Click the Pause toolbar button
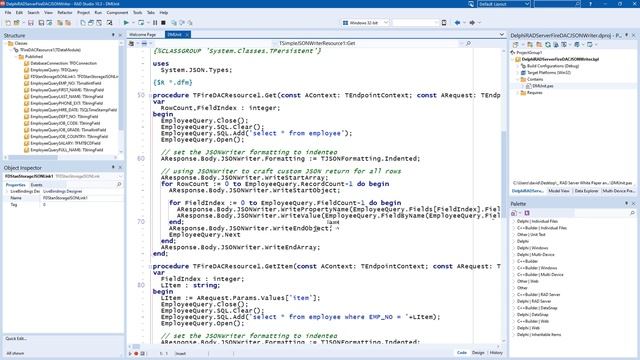 [x=155, y=23]
